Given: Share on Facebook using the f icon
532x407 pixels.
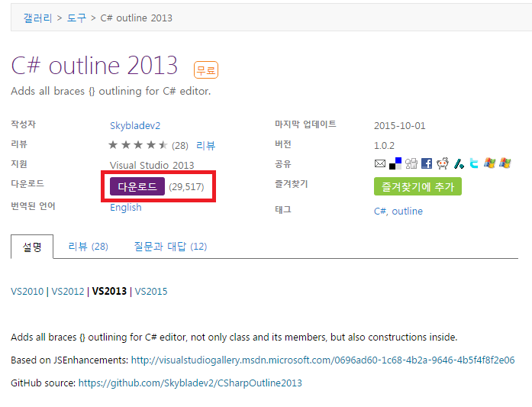Looking at the screenshot, I should click(x=427, y=163).
